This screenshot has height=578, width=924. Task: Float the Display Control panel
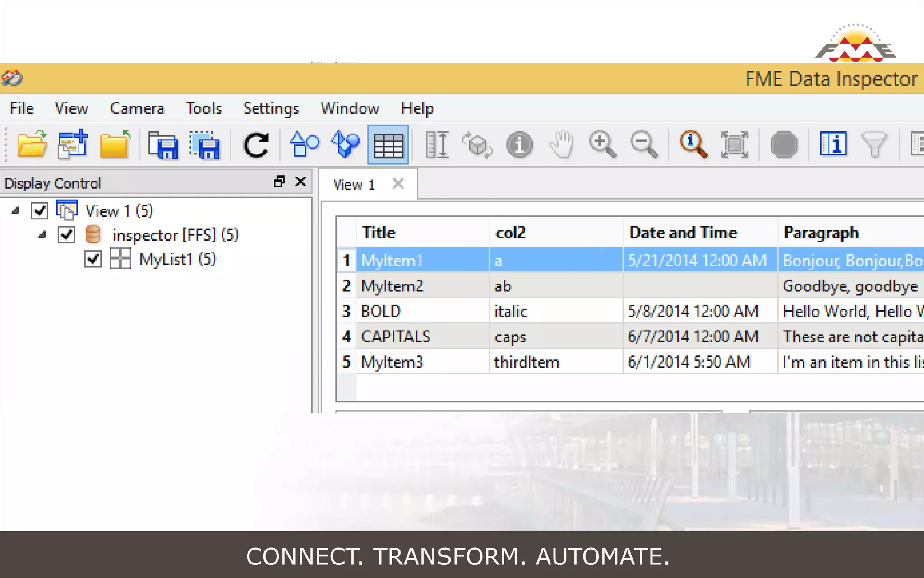279,182
